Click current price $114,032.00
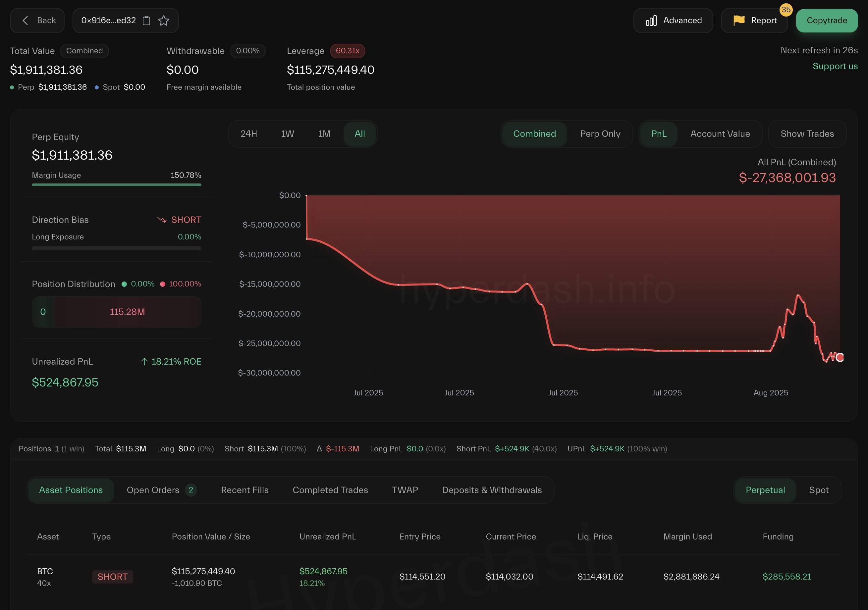This screenshot has width=868, height=610. tap(510, 577)
